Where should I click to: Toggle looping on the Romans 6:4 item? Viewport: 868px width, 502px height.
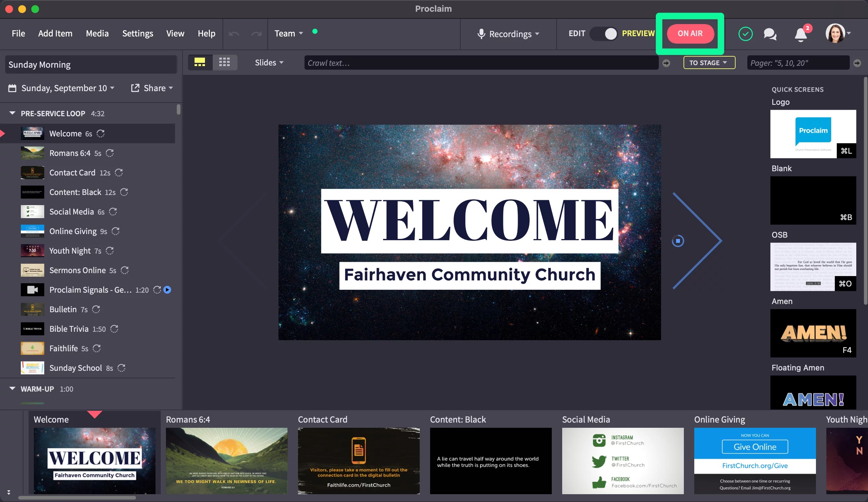tap(110, 153)
